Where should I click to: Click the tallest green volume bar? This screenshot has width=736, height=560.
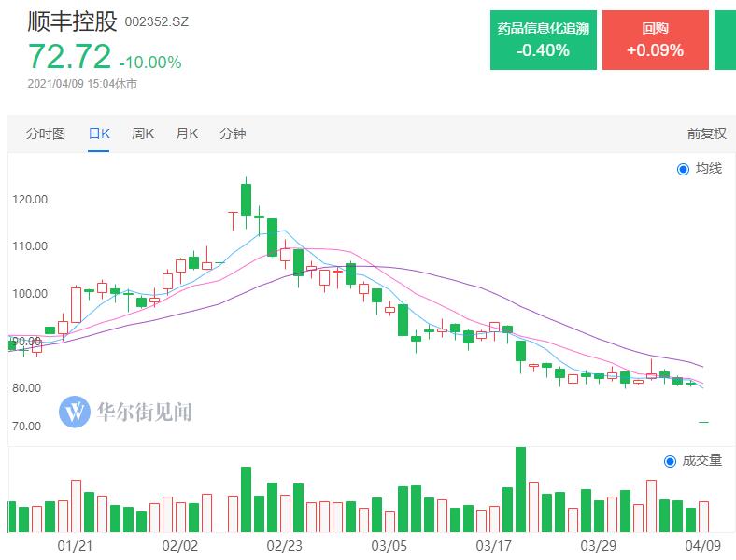click(520, 490)
